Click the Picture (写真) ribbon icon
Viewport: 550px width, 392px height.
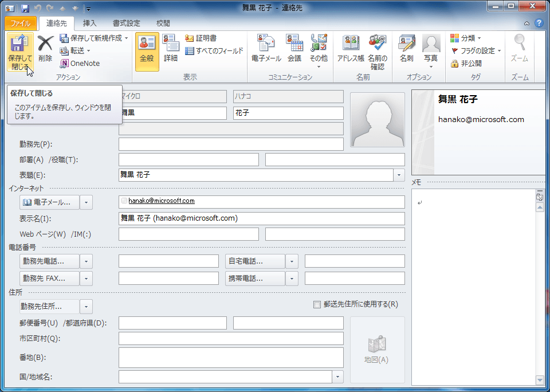431,52
